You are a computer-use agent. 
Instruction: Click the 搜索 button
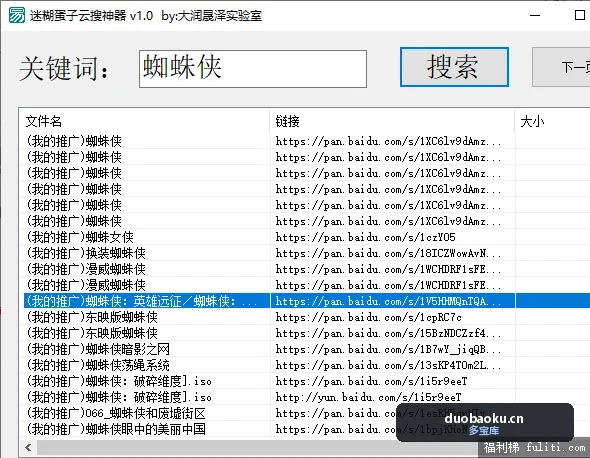(x=454, y=67)
